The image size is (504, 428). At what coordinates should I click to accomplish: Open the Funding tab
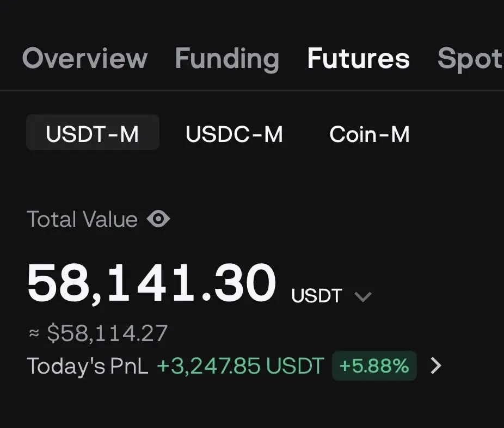(227, 58)
